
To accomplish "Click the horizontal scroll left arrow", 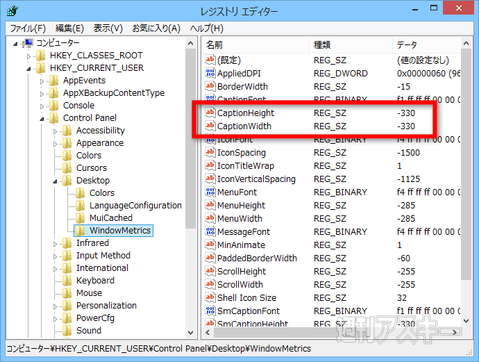I will pyautogui.click(x=208, y=332).
